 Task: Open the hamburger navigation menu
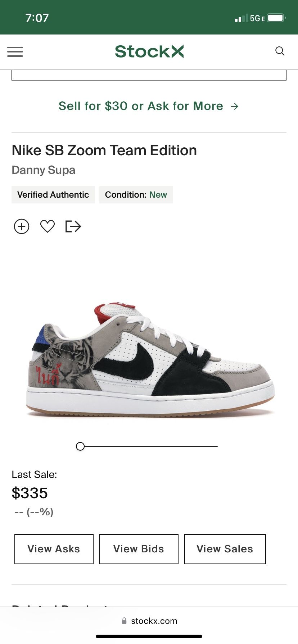click(x=15, y=52)
